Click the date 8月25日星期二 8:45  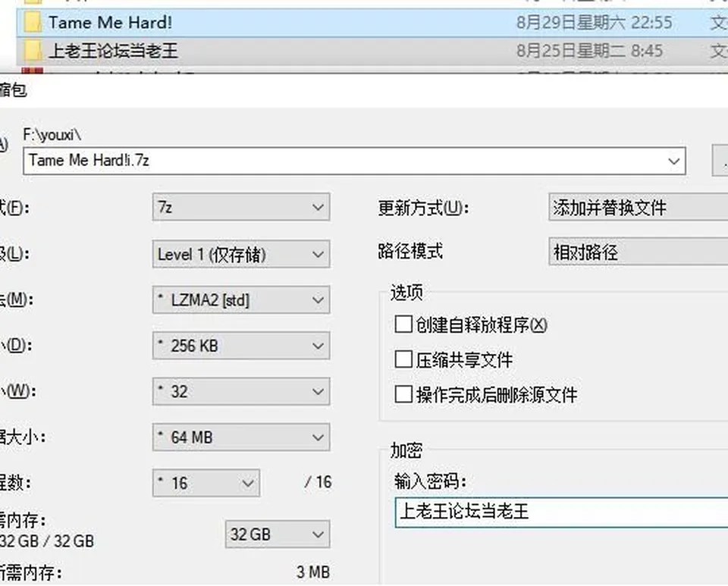click(x=590, y=51)
